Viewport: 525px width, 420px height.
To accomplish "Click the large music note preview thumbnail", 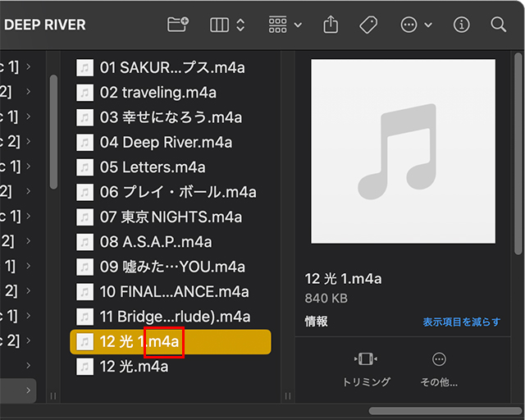I will click(403, 152).
